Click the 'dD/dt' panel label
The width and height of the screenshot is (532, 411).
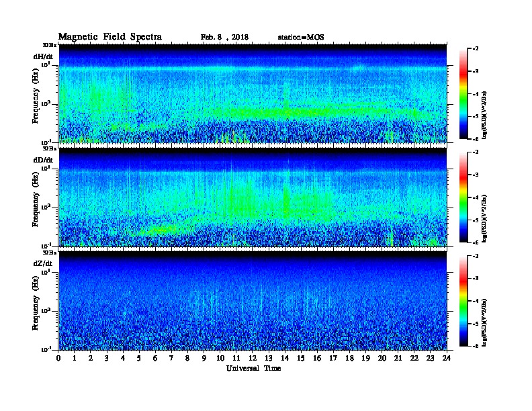(x=43, y=160)
